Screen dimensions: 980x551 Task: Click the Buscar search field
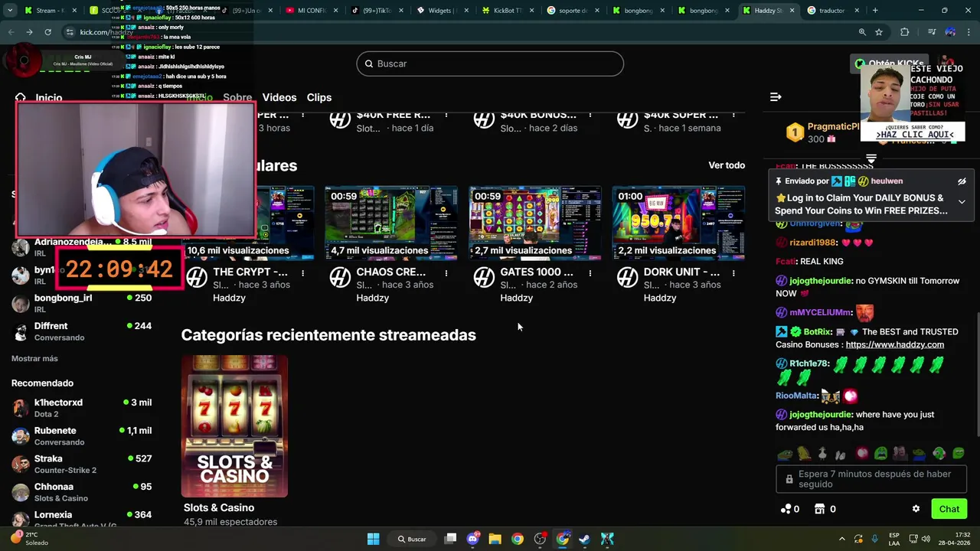pos(490,64)
